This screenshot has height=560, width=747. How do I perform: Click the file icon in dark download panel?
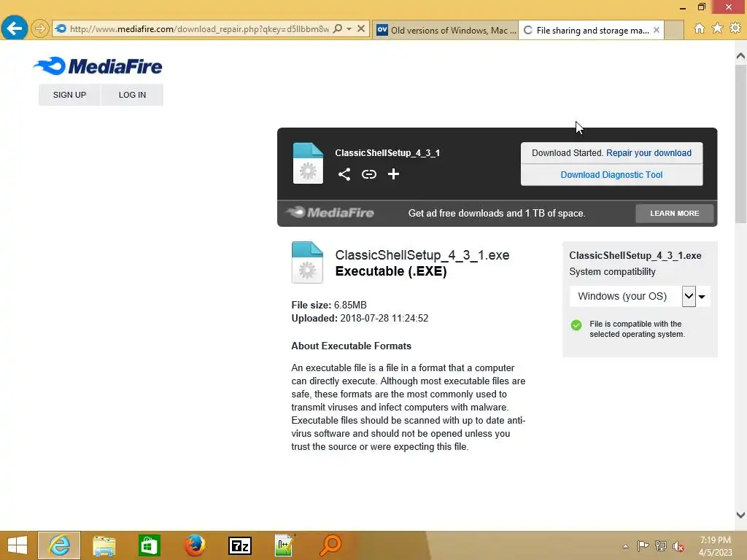(x=308, y=163)
